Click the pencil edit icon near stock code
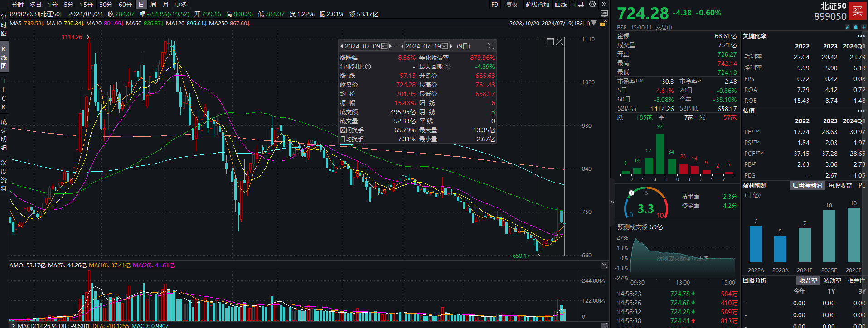868x328 pixels. [847, 27]
